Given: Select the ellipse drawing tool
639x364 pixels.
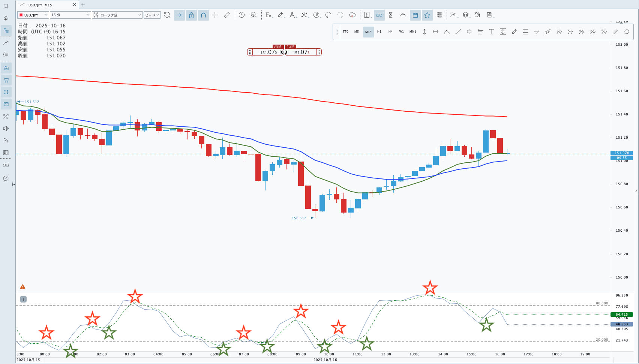Looking at the screenshot, I should tap(627, 32).
